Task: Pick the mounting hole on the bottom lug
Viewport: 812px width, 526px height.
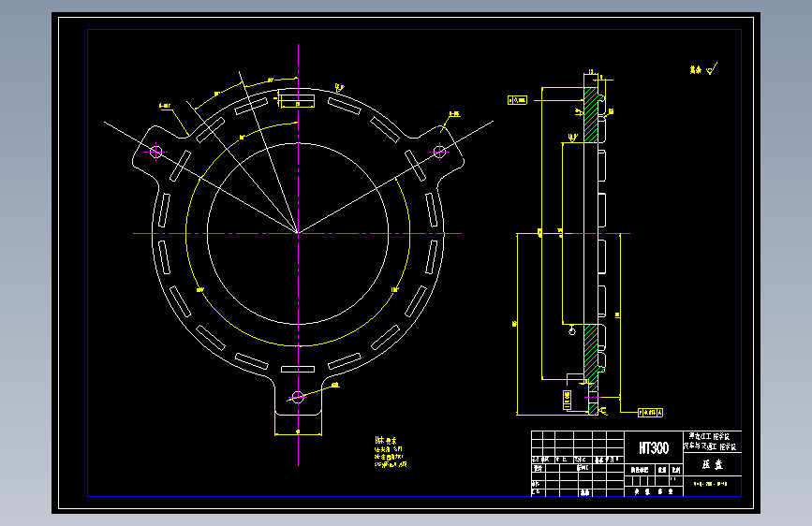Action: point(298,397)
